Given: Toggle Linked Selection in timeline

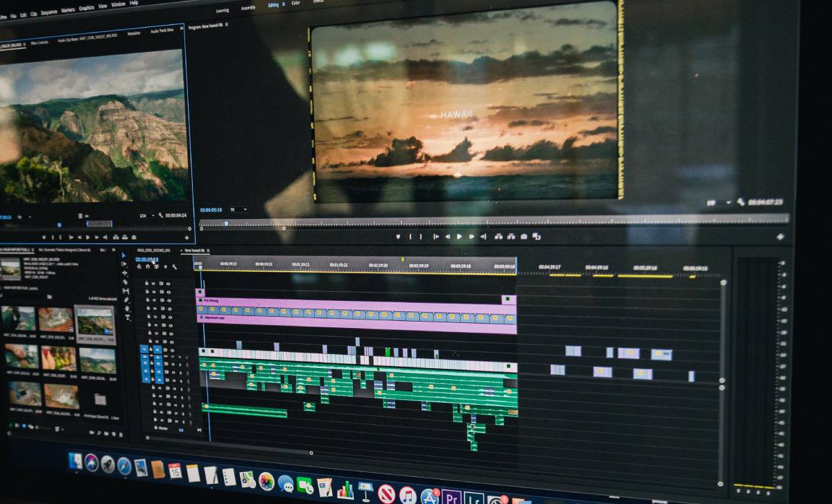Looking at the screenshot, I should click(x=157, y=267).
